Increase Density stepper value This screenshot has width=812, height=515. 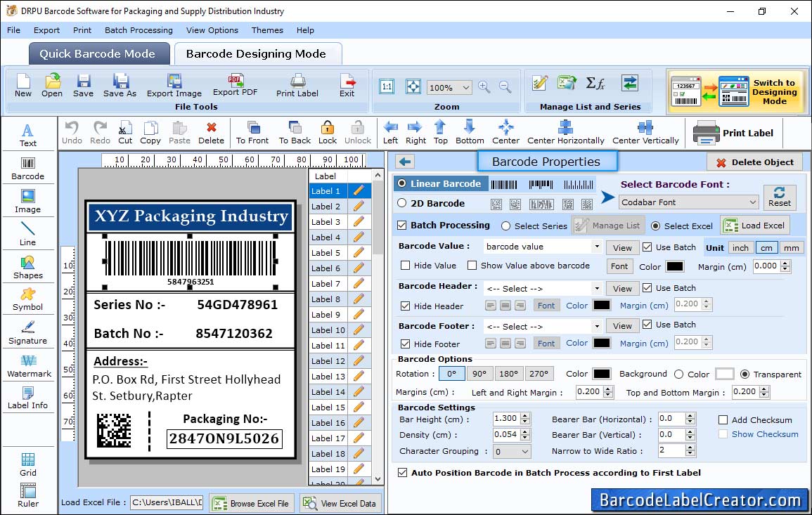pyautogui.click(x=525, y=431)
